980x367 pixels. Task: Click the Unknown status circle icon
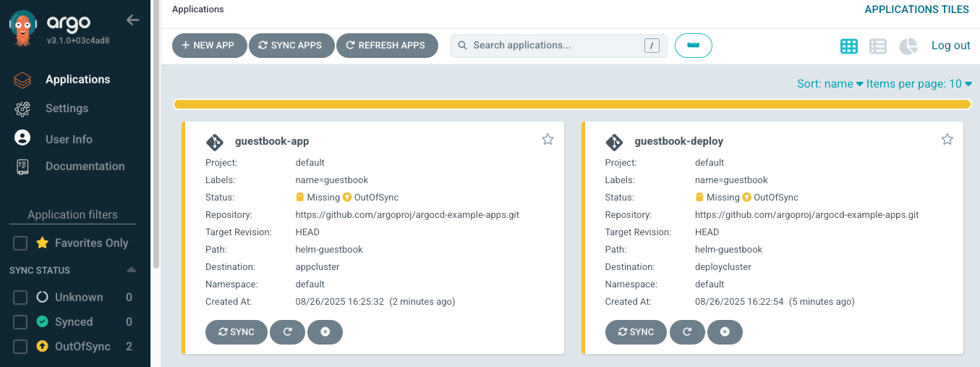pos(42,298)
